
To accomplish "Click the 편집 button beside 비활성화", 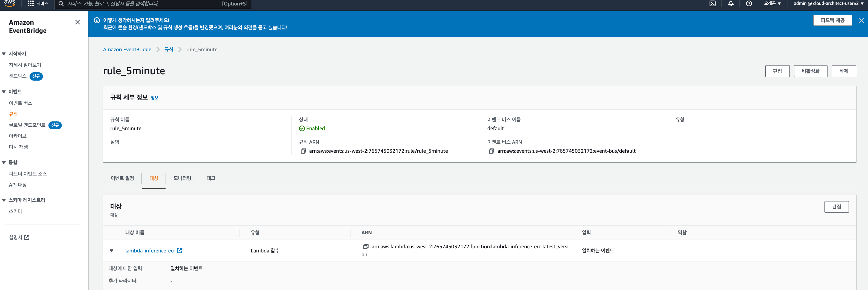I will pos(777,71).
